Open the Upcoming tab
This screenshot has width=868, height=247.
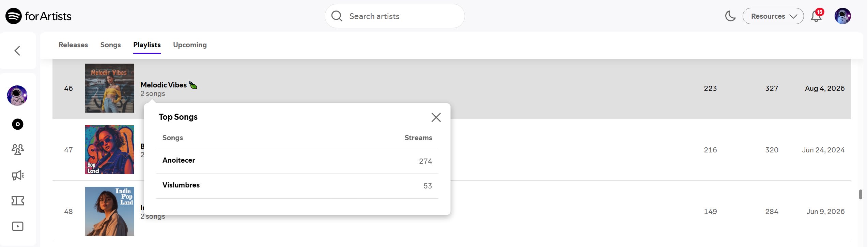[190, 45]
